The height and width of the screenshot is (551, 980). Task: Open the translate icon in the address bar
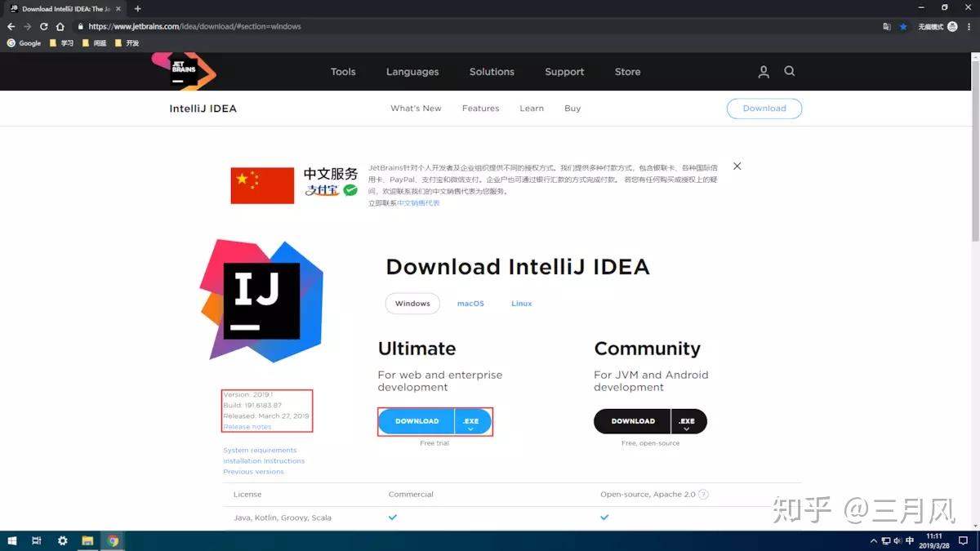(x=887, y=26)
